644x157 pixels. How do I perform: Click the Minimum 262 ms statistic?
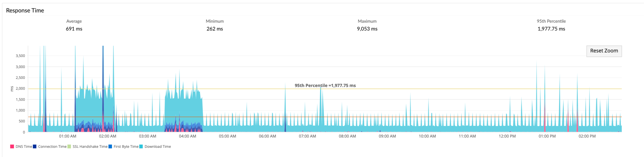pyautogui.click(x=215, y=29)
